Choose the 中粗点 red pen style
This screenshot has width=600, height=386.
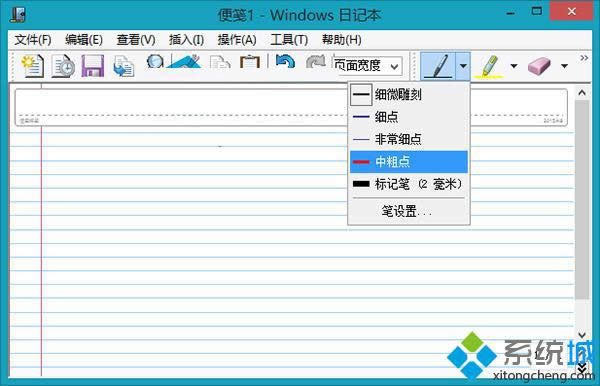pos(409,162)
